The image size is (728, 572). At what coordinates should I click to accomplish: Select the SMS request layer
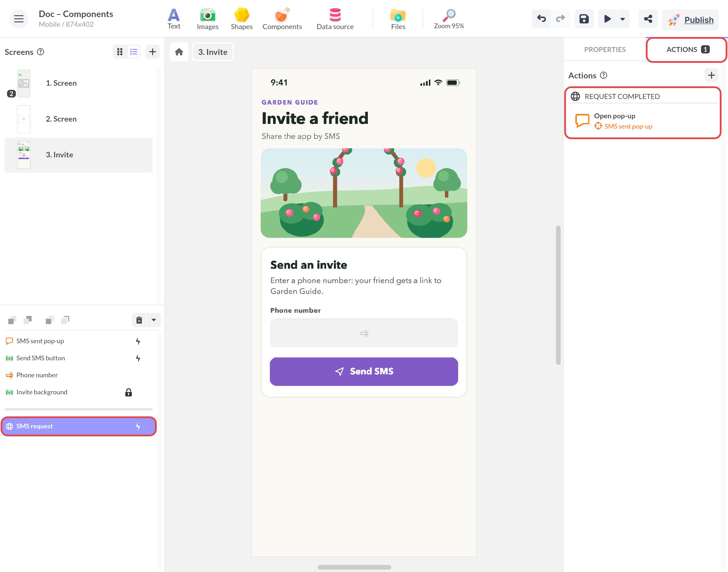tap(79, 426)
